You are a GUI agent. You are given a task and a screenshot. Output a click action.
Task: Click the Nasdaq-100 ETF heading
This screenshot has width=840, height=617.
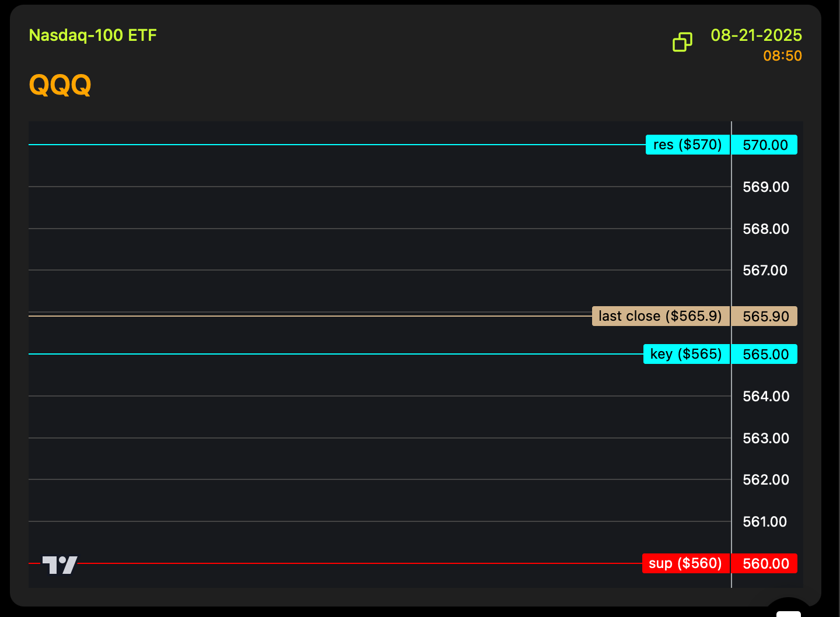click(93, 36)
